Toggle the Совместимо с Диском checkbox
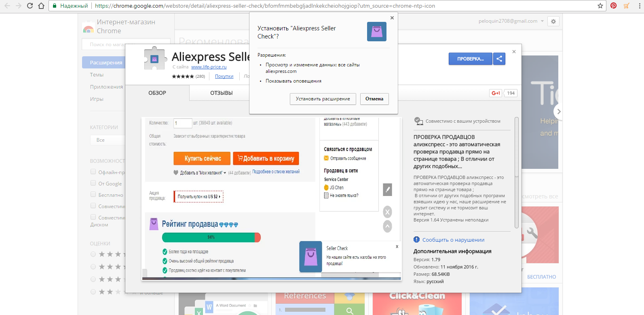 coord(93,217)
